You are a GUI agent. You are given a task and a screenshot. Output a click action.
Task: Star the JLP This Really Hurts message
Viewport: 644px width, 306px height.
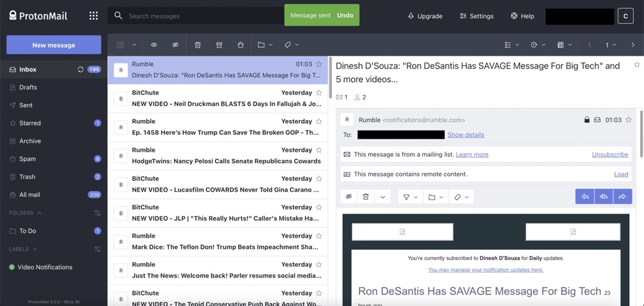click(318, 207)
